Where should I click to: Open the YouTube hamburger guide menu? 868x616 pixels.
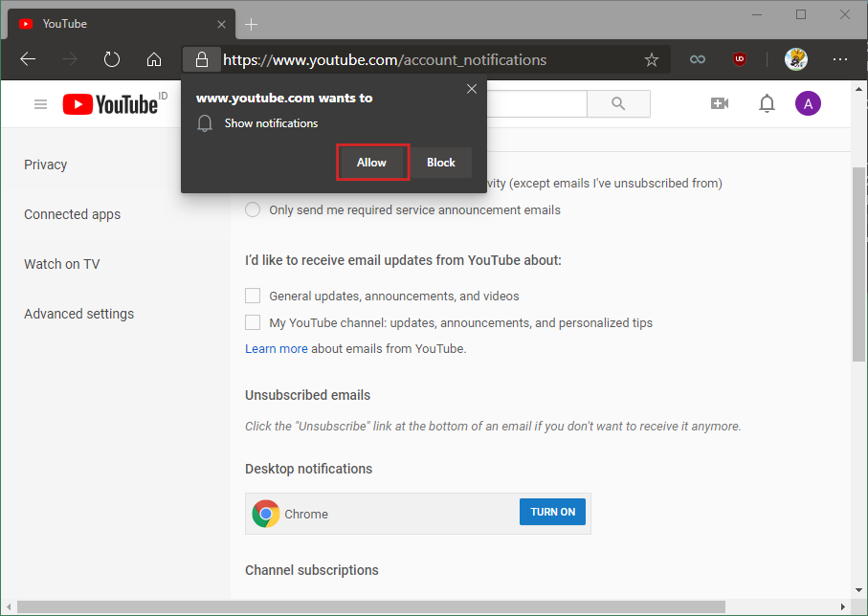click(40, 104)
